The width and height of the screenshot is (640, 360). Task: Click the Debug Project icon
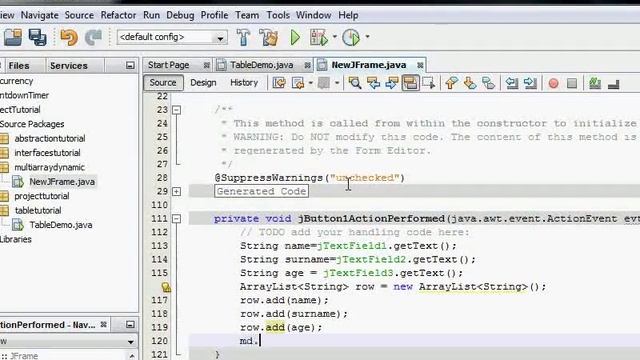319,37
